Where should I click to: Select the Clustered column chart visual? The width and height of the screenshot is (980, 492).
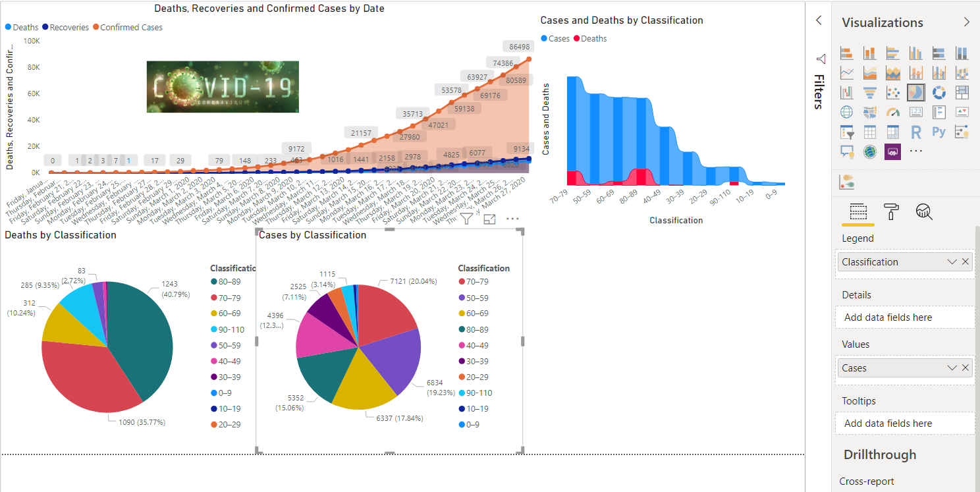(916, 53)
